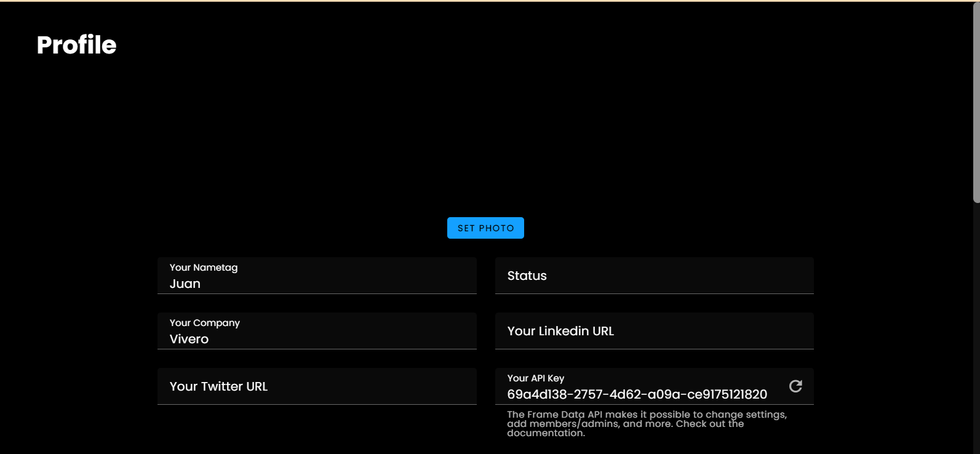Open the Frame Data API documentation link
This screenshot has width=980, height=454.
pos(546,433)
